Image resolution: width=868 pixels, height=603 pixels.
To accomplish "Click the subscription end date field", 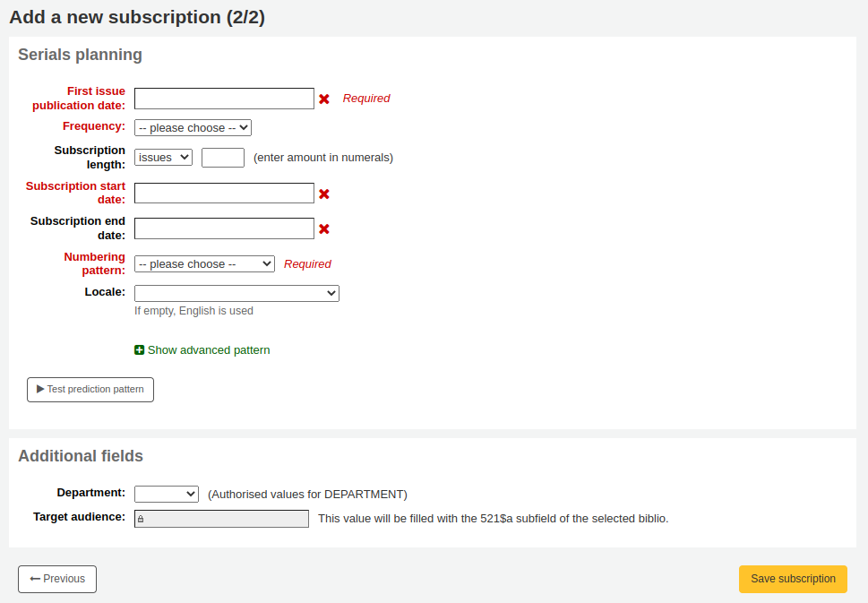I will click(x=224, y=228).
